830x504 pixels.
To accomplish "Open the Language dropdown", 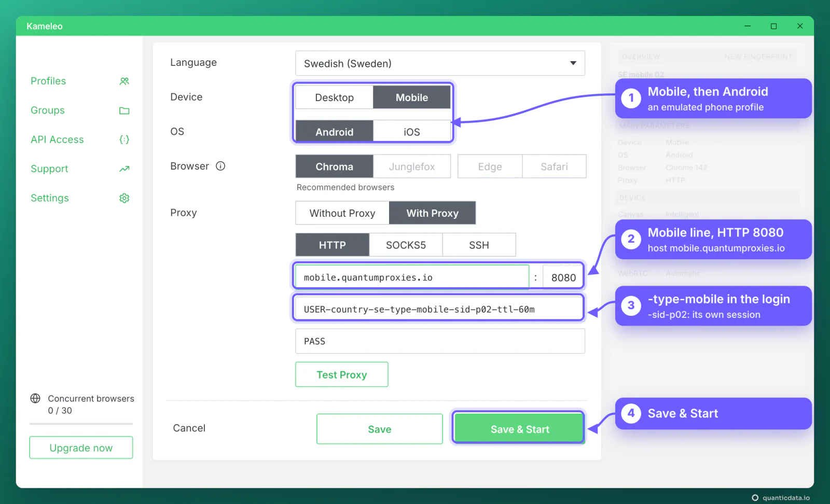I will [440, 63].
